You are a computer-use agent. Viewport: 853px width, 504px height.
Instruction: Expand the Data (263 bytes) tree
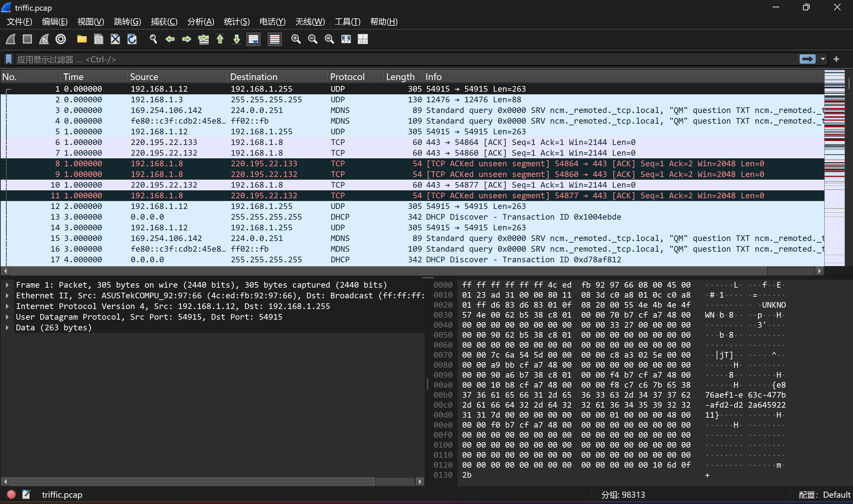(7, 327)
